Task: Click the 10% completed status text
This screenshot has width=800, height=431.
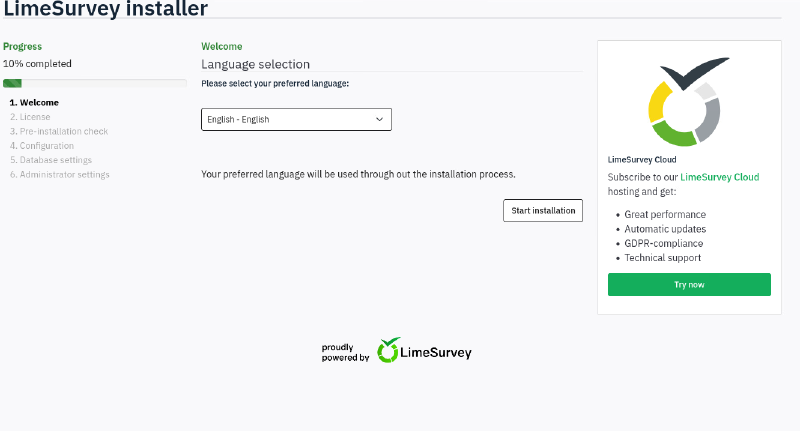Action: click(x=37, y=63)
